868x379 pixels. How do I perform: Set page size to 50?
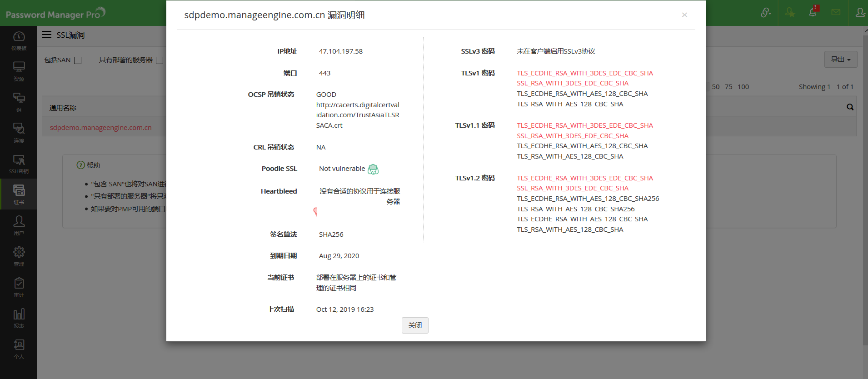pyautogui.click(x=716, y=87)
